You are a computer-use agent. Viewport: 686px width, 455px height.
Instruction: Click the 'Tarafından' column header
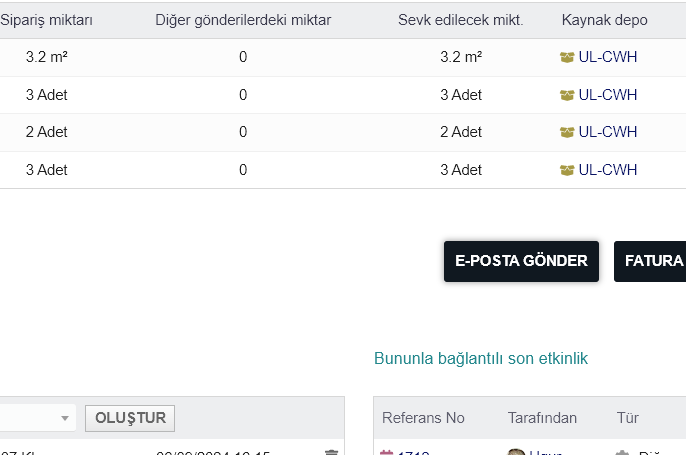coord(542,418)
